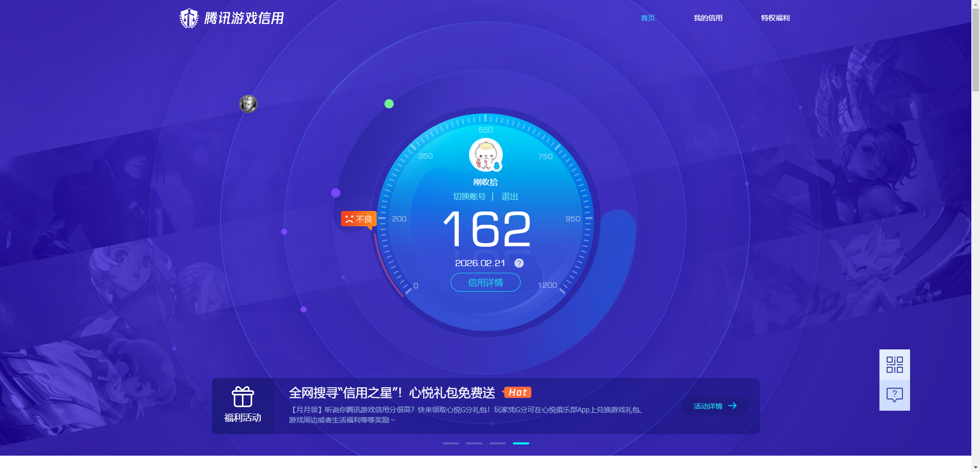Click 退出 to log out
The height and width of the screenshot is (472, 980).
point(511,196)
